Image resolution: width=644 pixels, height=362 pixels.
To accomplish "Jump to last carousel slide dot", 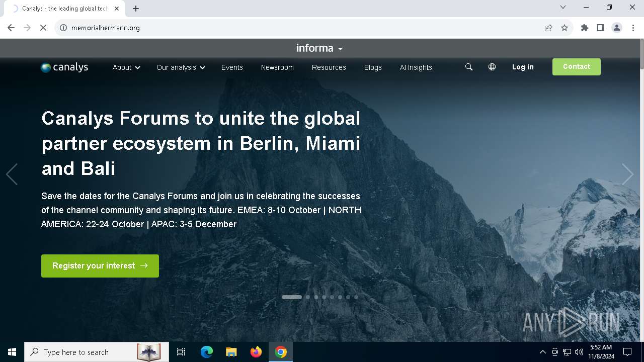I will click(x=356, y=297).
